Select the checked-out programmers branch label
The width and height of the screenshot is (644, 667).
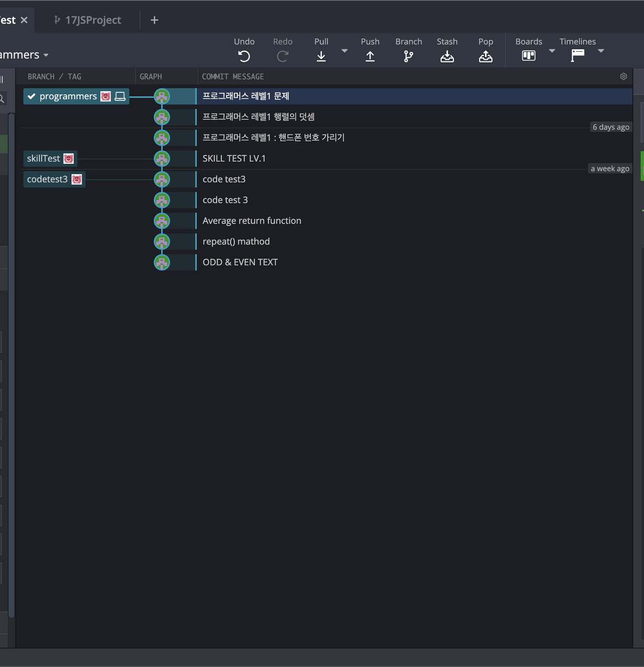point(76,96)
